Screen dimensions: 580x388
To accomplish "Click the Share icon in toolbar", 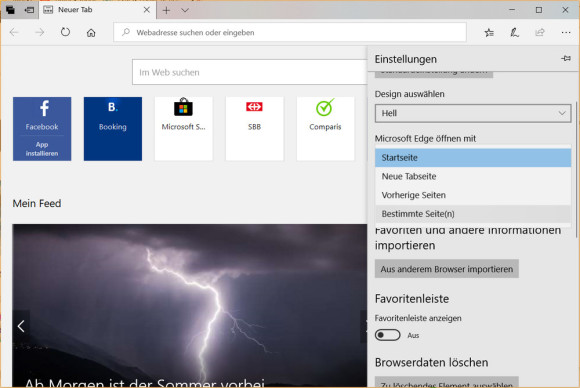I will point(540,33).
